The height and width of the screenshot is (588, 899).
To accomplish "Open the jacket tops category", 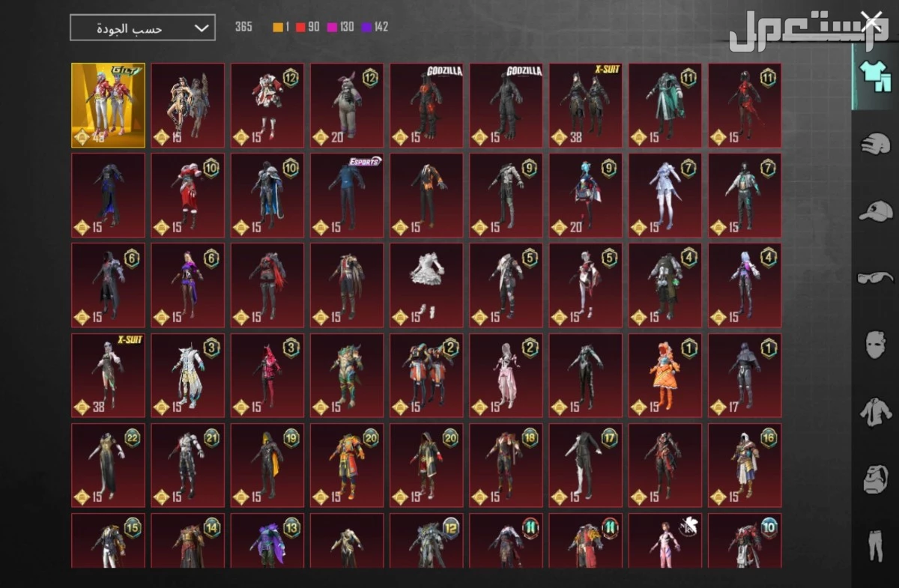I will [x=875, y=412].
